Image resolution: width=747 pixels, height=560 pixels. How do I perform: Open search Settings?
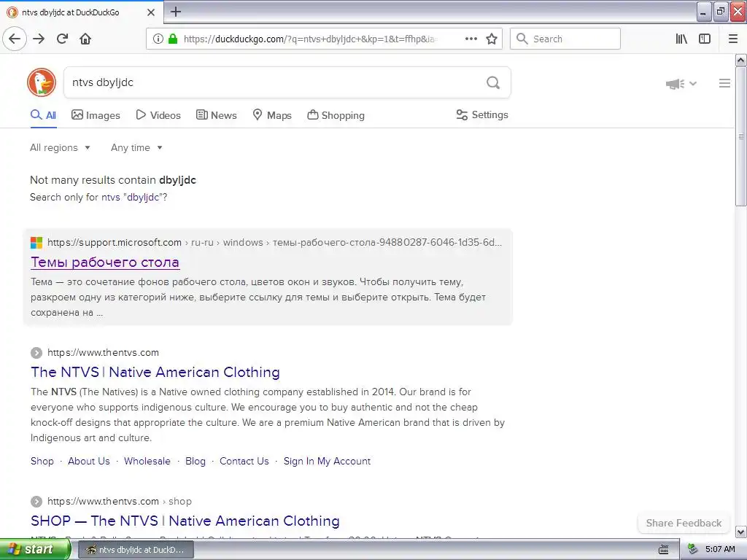click(x=482, y=114)
